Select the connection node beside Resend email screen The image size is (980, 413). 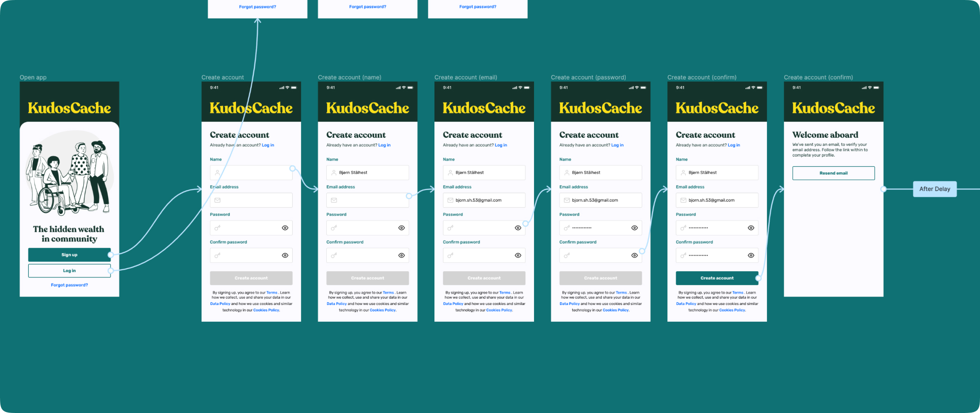883,189
